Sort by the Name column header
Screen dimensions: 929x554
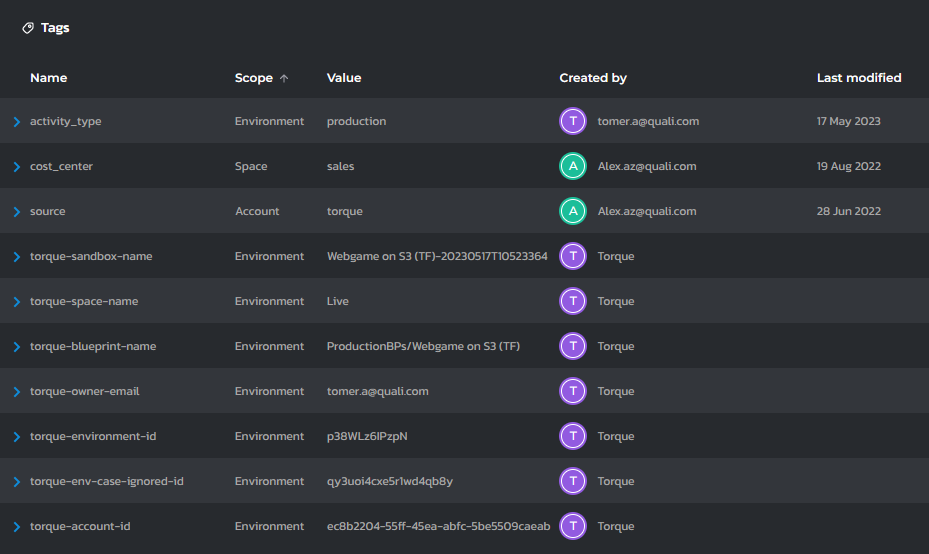point(48,78)
